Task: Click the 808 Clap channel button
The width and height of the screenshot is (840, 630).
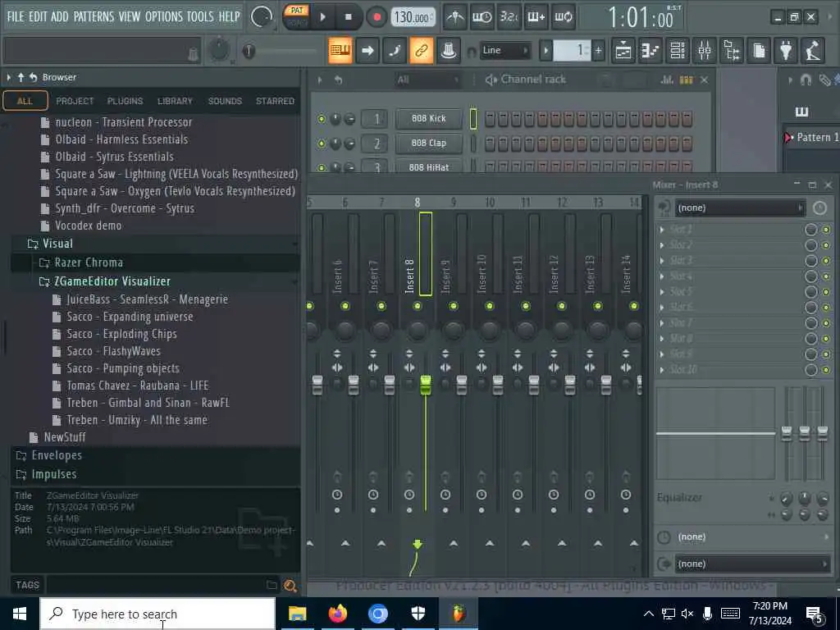Action: (x=428, y=143)
